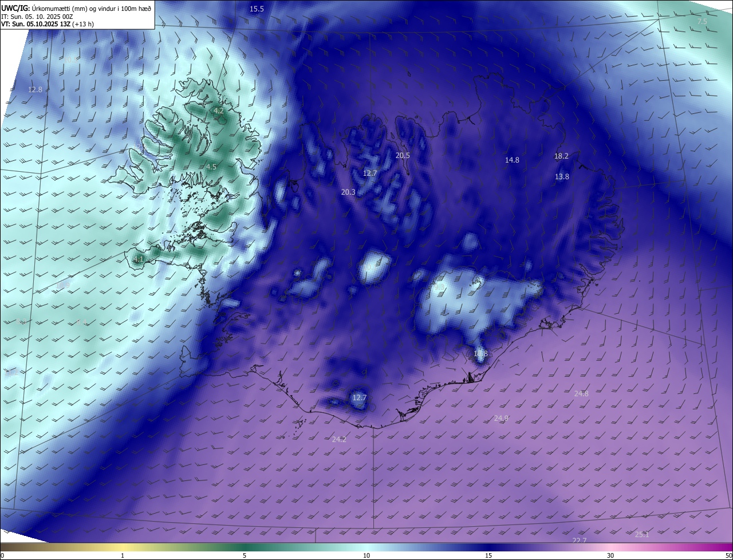Click the 13.8 value label on the map

(x=562, y=177)
